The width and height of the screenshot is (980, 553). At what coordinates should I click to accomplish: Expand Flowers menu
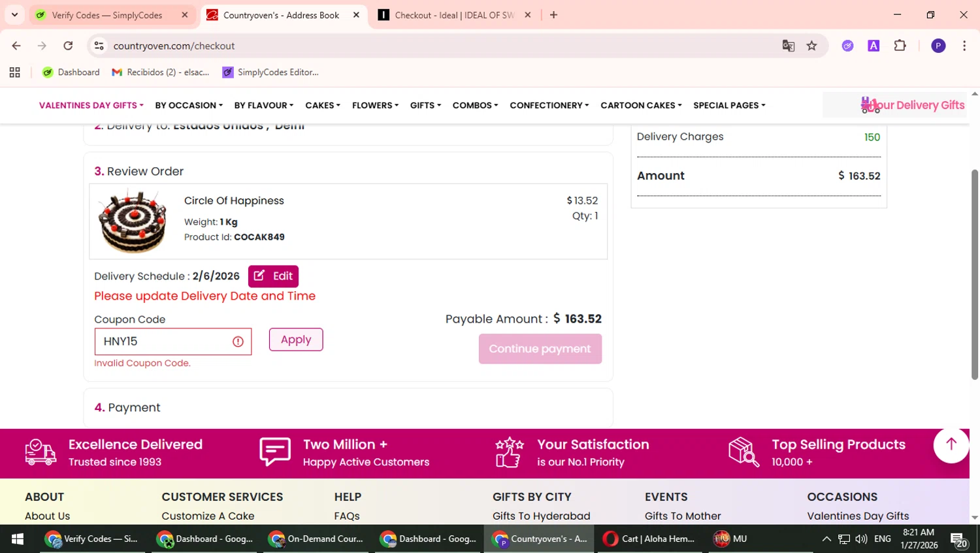(375, 105)
